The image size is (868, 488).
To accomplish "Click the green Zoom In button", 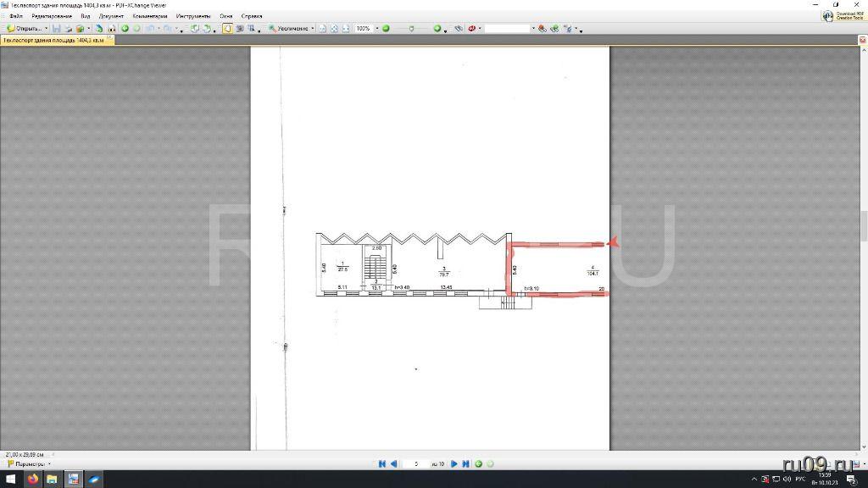I will [437, 28].
